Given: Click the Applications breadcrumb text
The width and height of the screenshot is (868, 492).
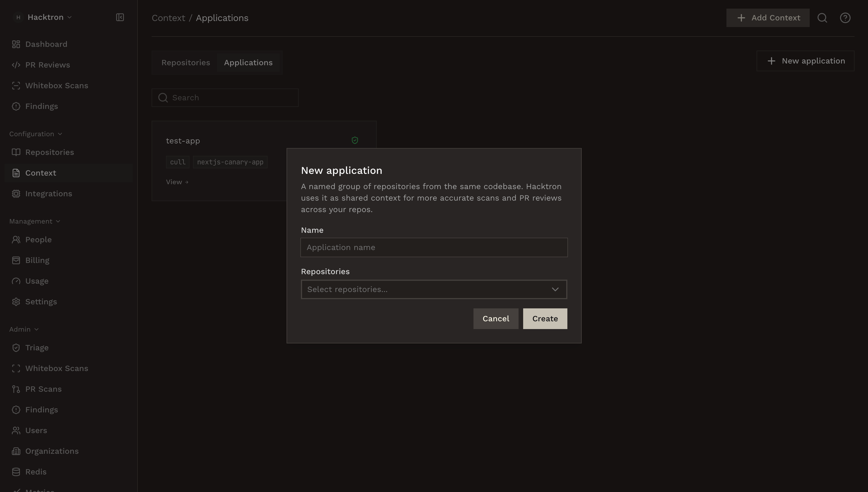Looking at the screenshot, I should pos(222,18).
